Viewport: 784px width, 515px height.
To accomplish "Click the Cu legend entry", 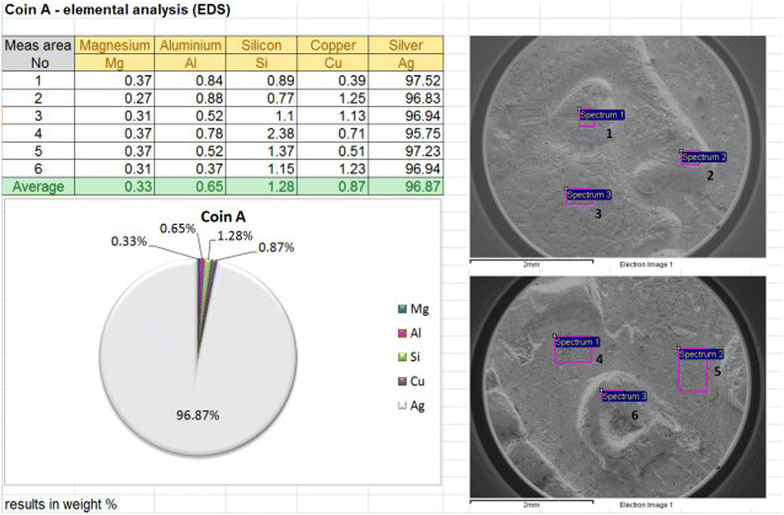I will [412, 382].
